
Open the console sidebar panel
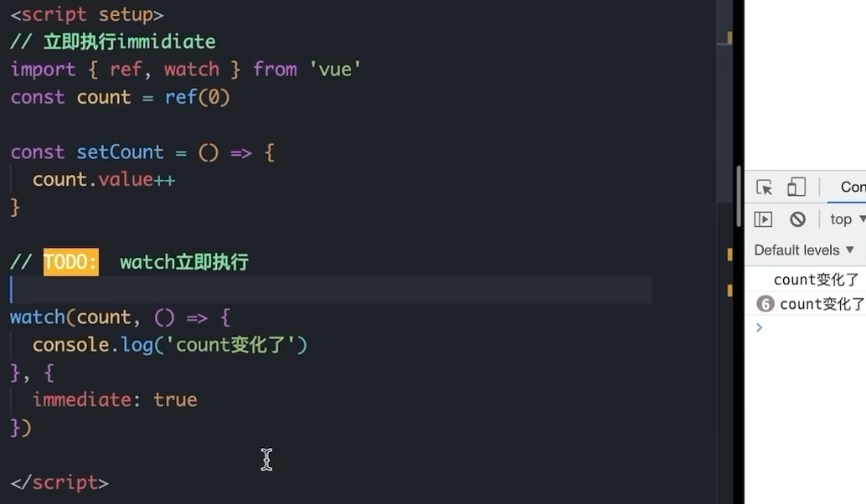coord(763,219)
